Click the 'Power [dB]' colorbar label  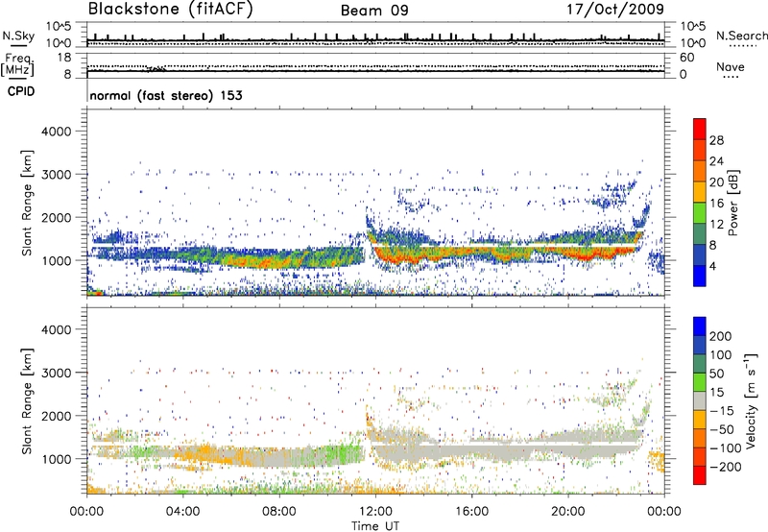point(733,203)
